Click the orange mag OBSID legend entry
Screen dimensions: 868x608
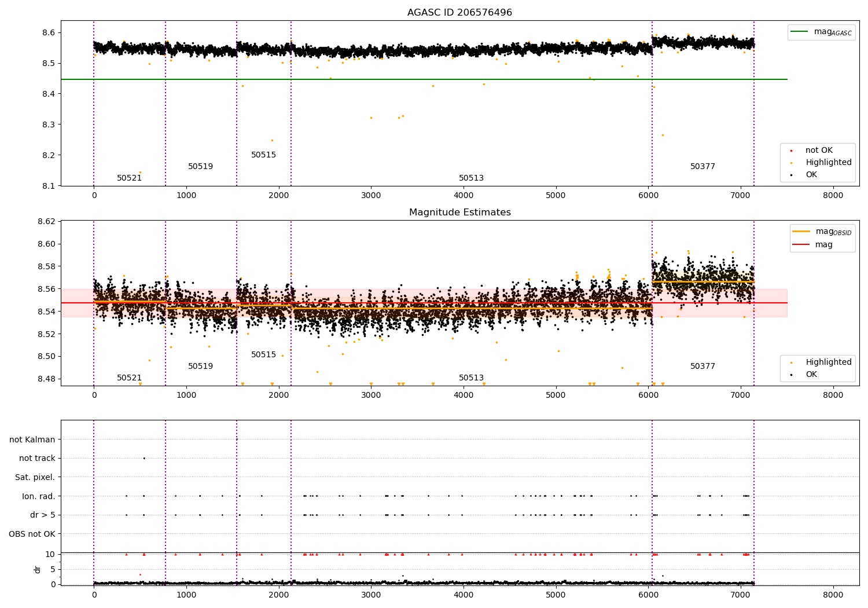(822, 232)
